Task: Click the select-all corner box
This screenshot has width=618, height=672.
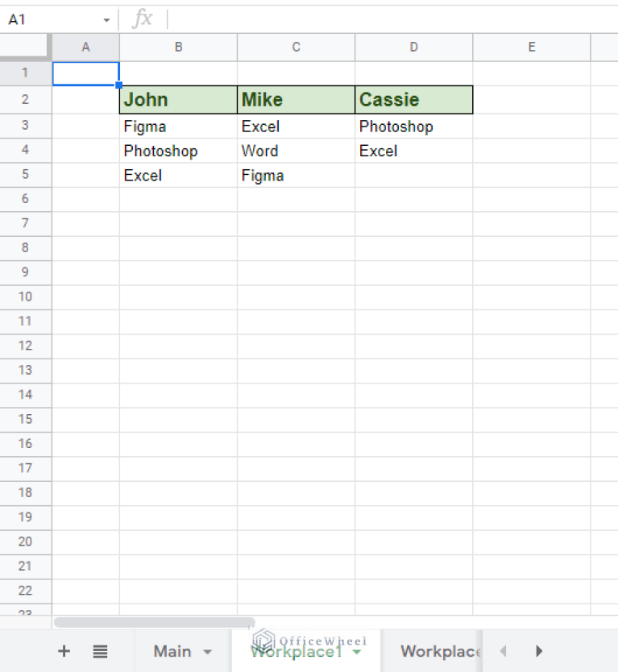Action: (x=26, y=48)
